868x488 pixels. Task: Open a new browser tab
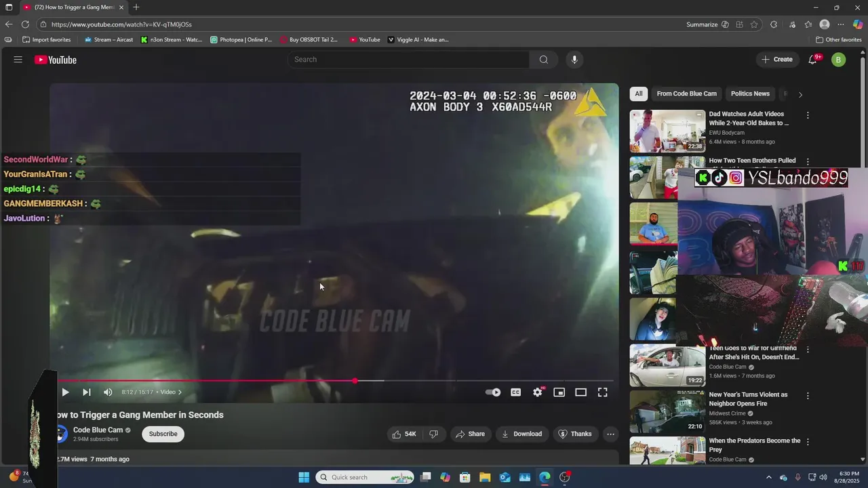136,7
